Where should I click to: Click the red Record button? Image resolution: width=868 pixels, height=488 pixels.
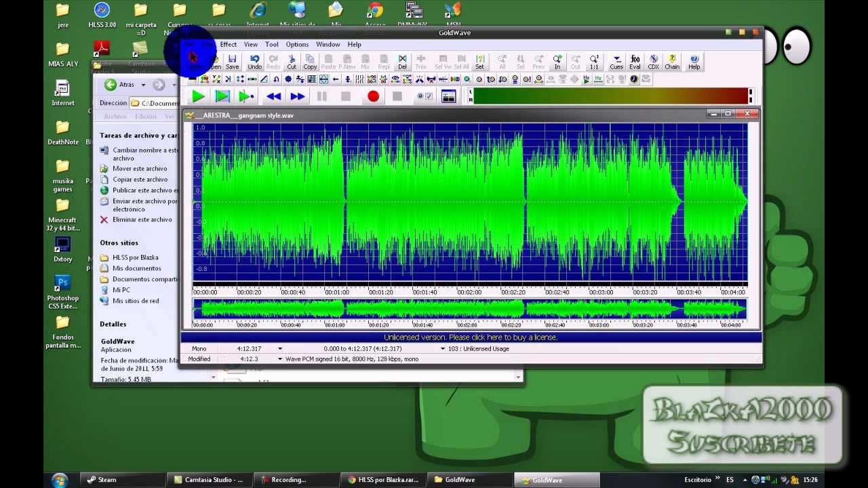(373, 96)
